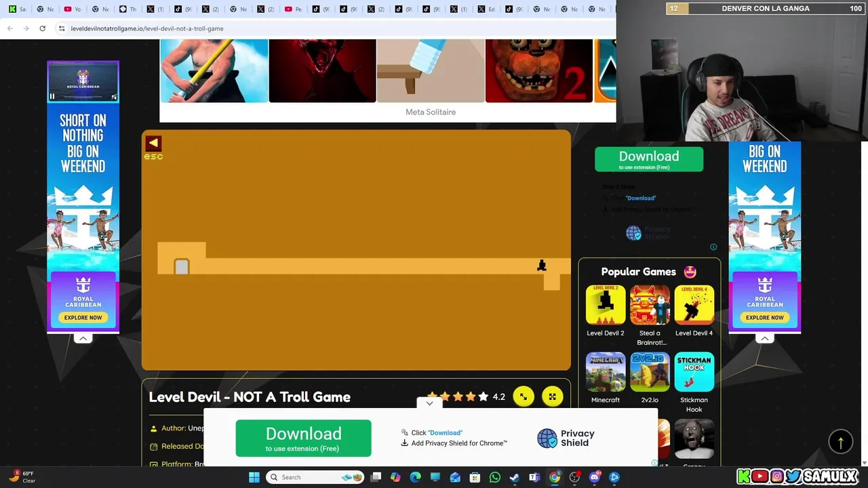Switch to the Kick tab labeled Sa
Viewport: 868px width, 488px height.
point(18,9)
